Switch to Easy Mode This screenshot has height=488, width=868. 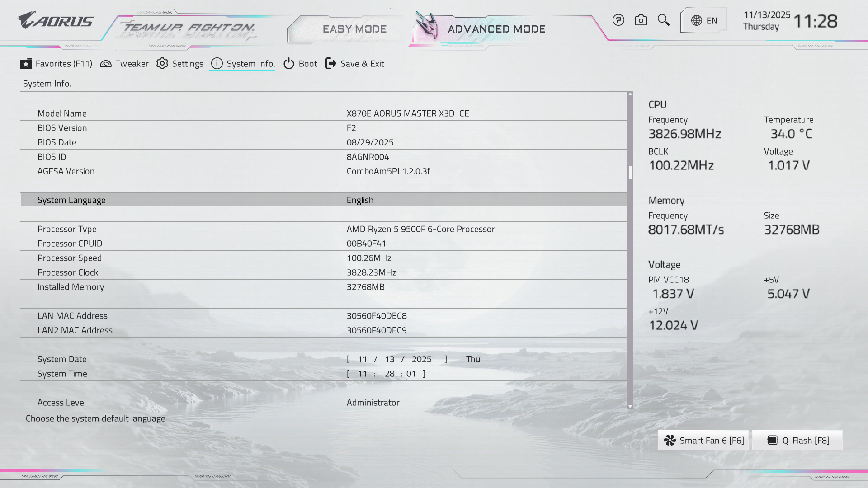(354, 29)
